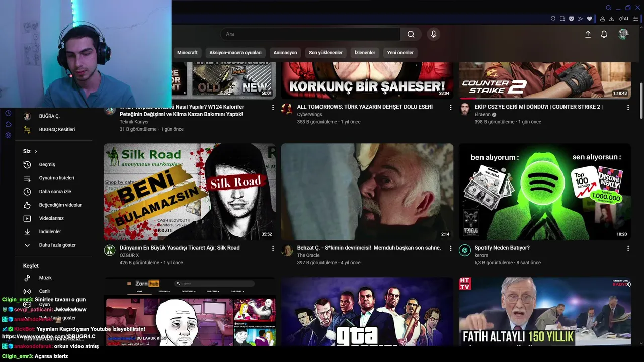The image size is (644, 362).
Task: Open the Behzat Ç. Memduh başkan video title
Action: pos(369,248)
